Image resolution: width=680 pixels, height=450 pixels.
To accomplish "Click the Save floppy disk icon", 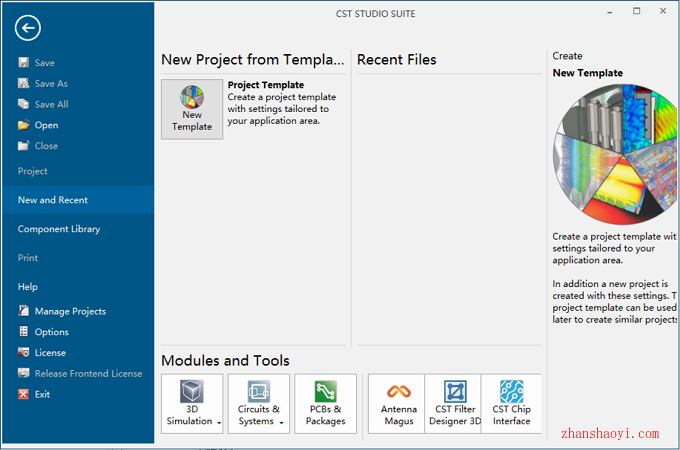I will tap(23, 62).
